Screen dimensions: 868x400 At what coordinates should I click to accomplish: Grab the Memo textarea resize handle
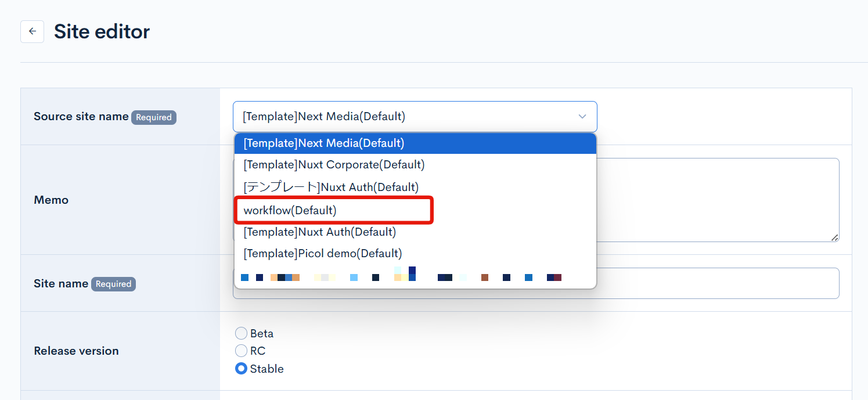pyautogui.click(x=834, y=237)
